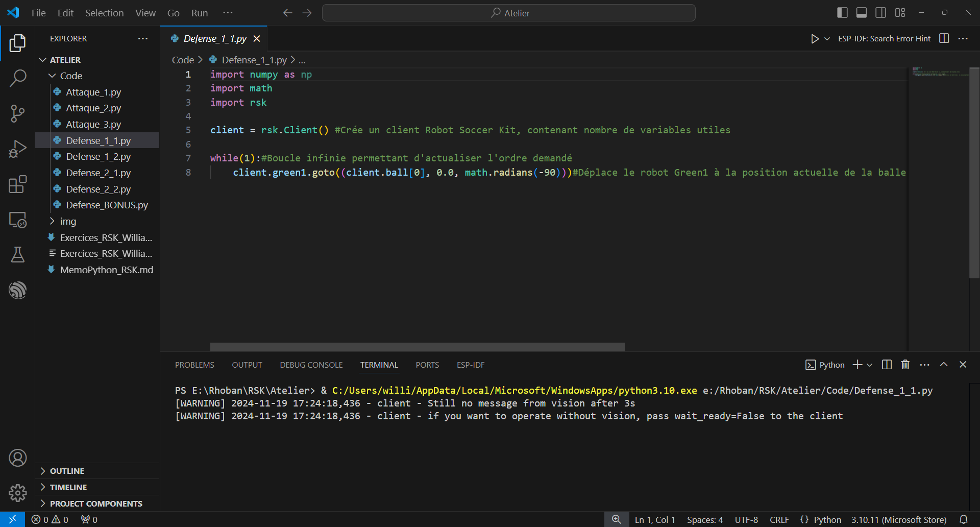Image resolution: width=980 pixels, height=527 pixels.
Task: Switch to the PROBLEMS tab
Action: tap(194, 365)
